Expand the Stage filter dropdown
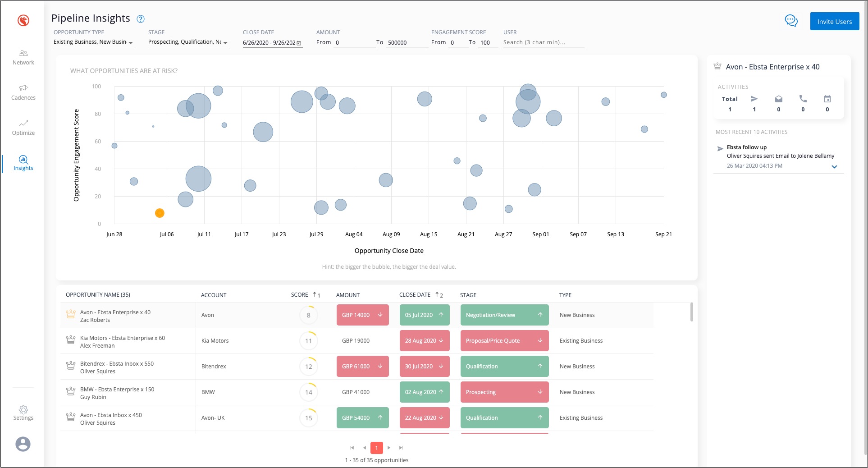868x468 pixels. point(225,43)
